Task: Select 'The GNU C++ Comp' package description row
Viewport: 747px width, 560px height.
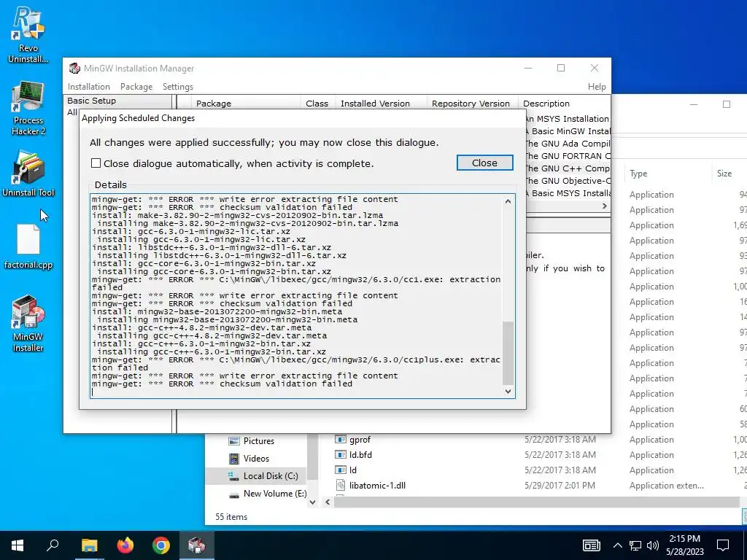Action: tap(567, 168)
